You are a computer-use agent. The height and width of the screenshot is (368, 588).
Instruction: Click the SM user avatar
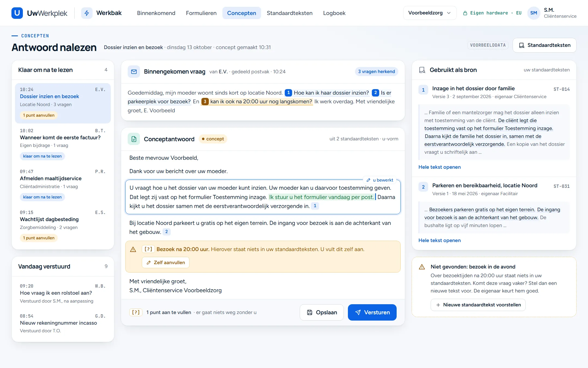click(x=534, y=13)
